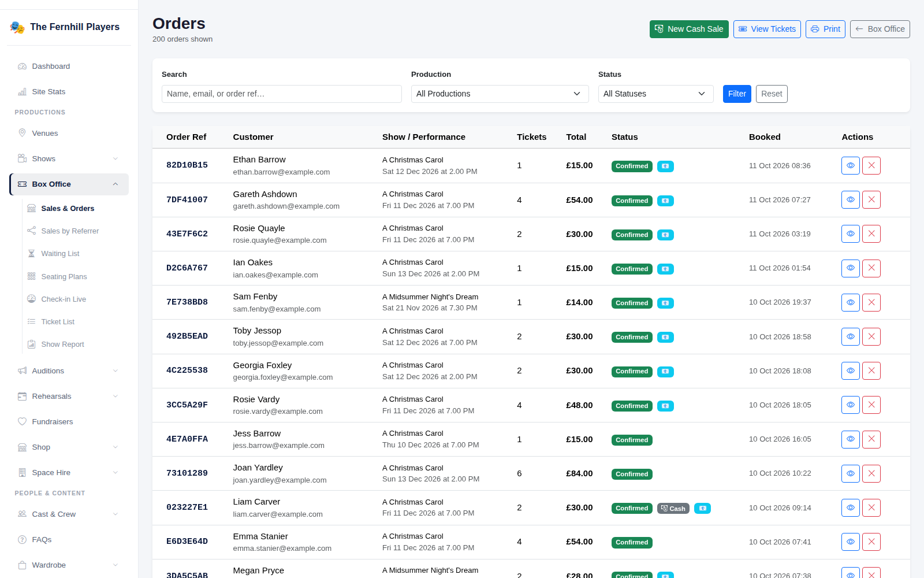Click the ticket badge icon for Ethan Barrow

tap(665, 166)
